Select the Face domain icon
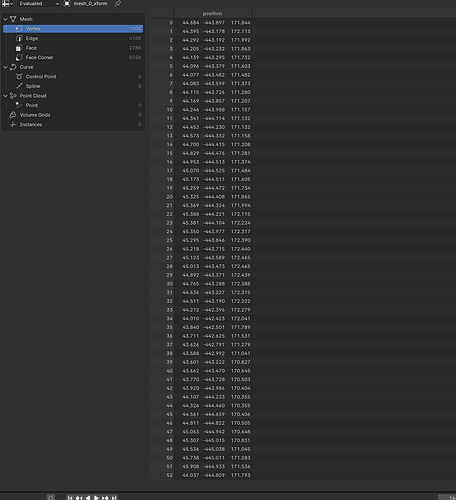456x500 pixels. [x=19, y=48]
